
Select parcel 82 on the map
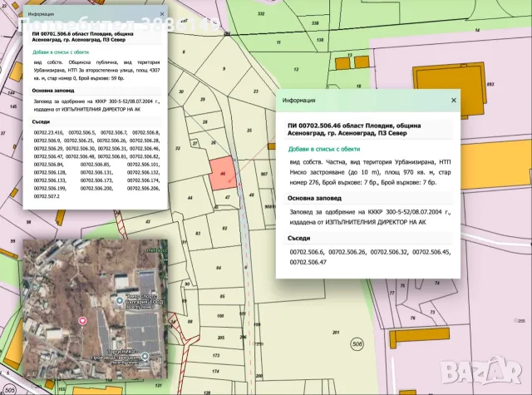pos(224,229)
